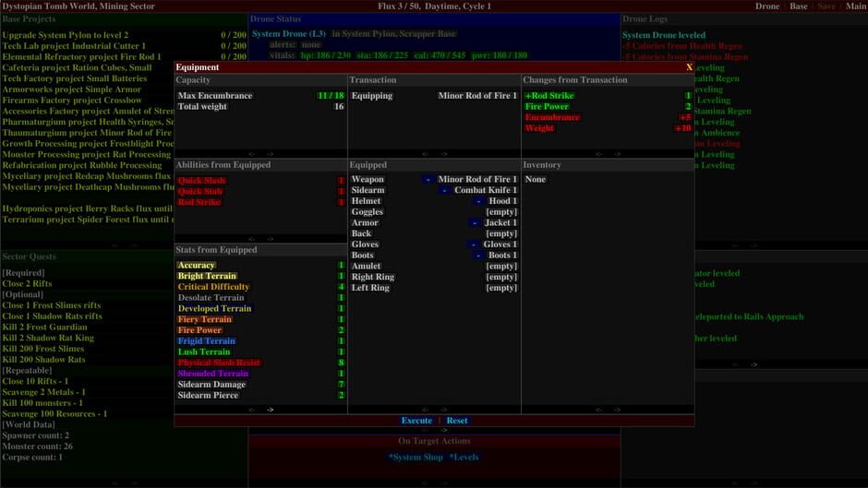Image resolution: width=868 pixels, height=488 pixels.
Task: Click the Quick Stab ability
Action: 199,192
